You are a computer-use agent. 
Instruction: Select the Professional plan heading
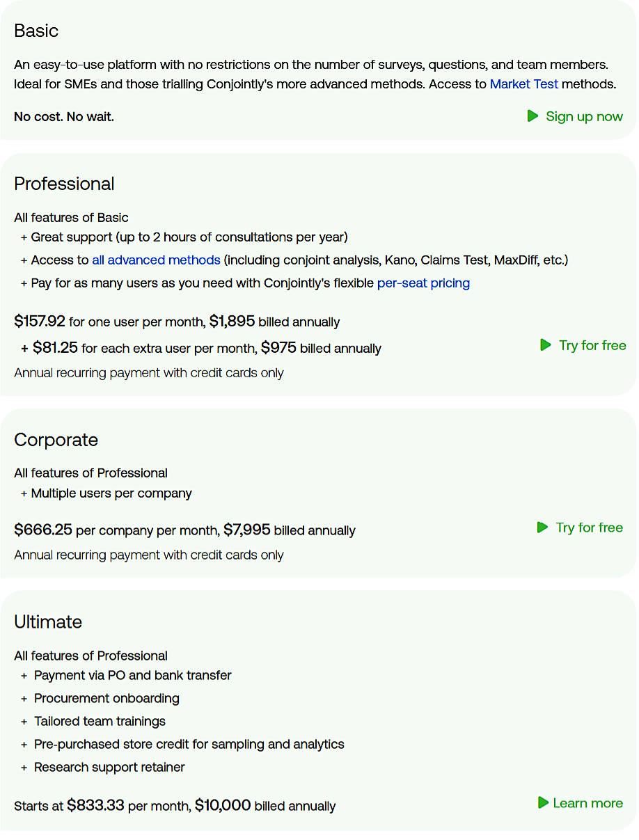point(64,184)
